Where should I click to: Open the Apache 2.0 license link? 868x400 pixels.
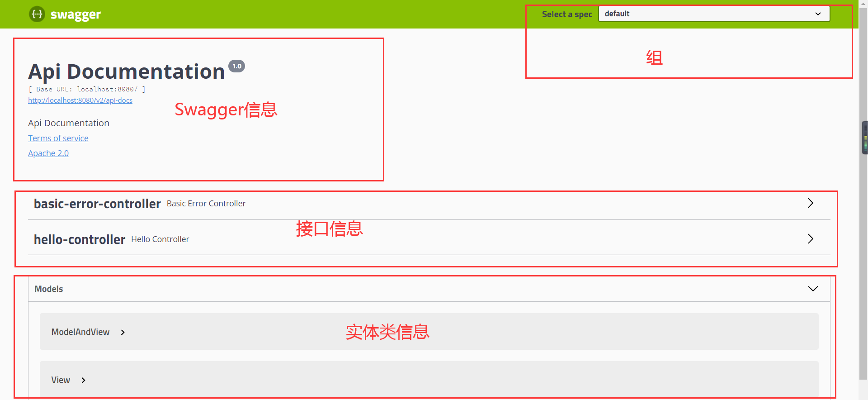pos(48,153)
